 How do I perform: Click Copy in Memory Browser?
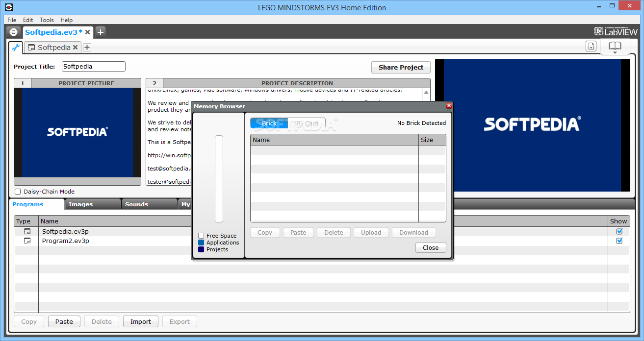tap(265, 233)
